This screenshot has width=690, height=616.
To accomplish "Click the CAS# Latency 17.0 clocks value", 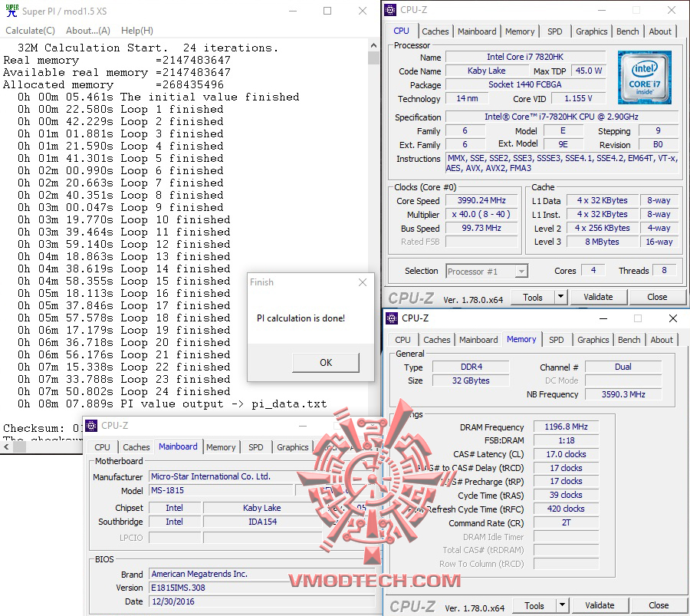I will pos(566,454).
